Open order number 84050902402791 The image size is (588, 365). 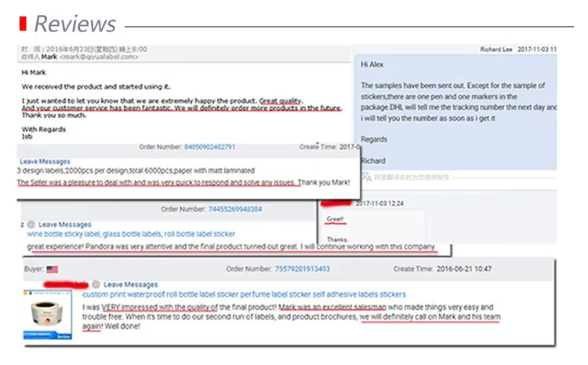(209, 147)
